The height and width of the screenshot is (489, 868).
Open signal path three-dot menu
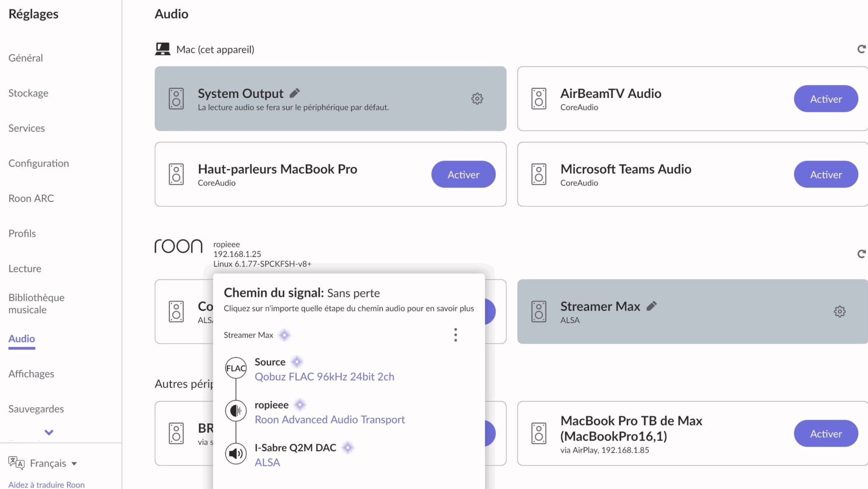point(456,335)
